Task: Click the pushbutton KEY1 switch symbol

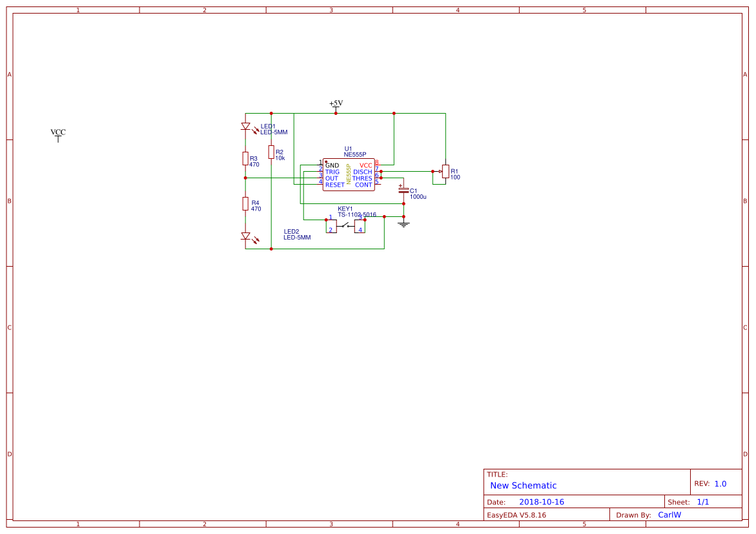Action: tap(345, 226)
